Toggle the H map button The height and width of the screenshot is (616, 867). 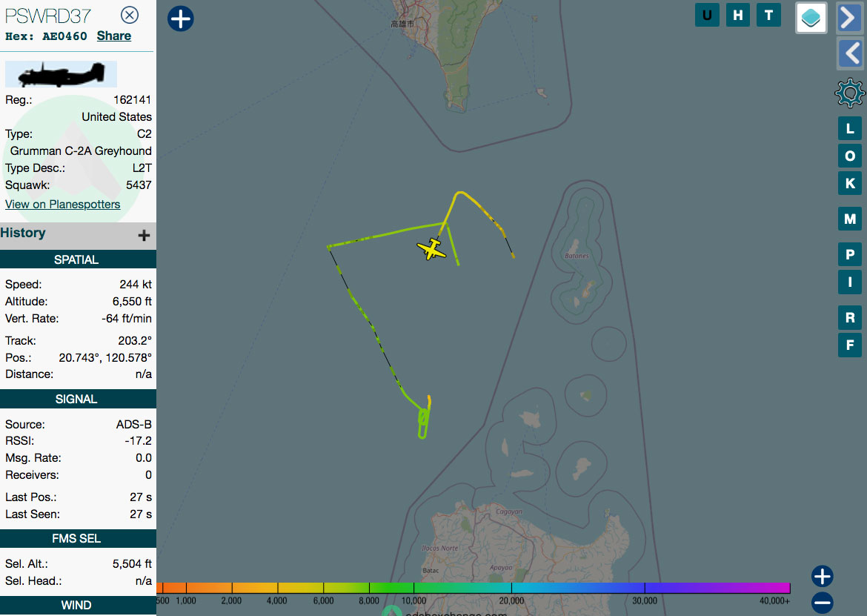coord(737,15)
